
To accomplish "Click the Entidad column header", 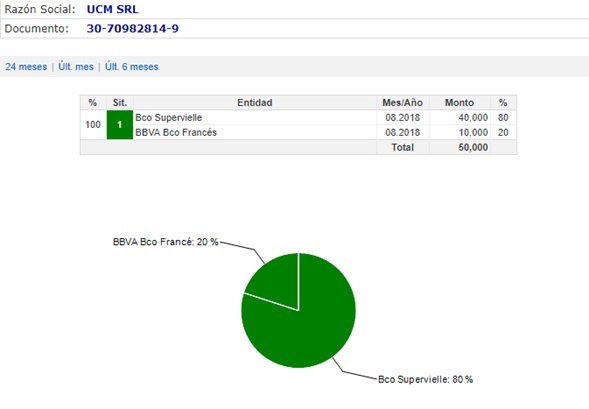I will click(x=255, y=103).
